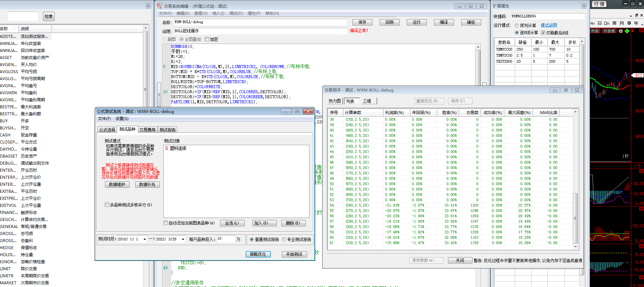
Task: Open the test start date 2010/1/1 dropdown
Action: (145, 239)
